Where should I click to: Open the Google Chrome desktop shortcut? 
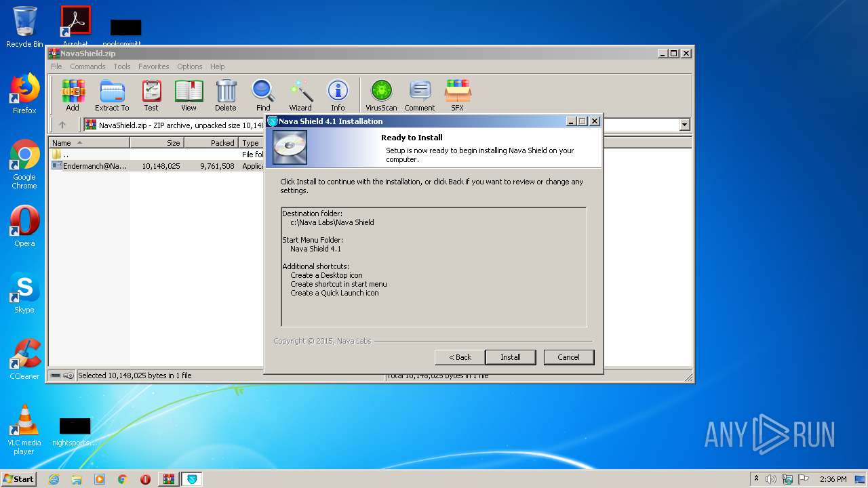tap(24, 164)
